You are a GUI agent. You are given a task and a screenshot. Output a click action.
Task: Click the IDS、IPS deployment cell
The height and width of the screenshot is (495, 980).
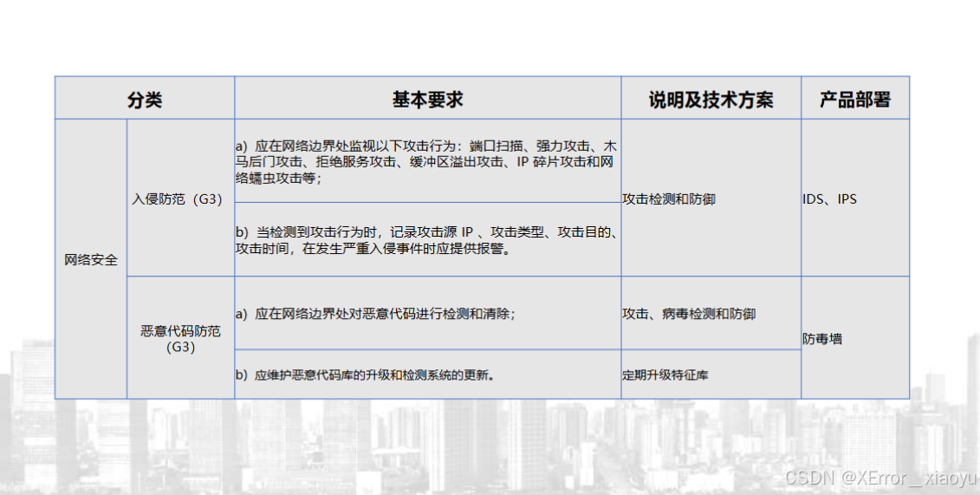coord(855,199)
